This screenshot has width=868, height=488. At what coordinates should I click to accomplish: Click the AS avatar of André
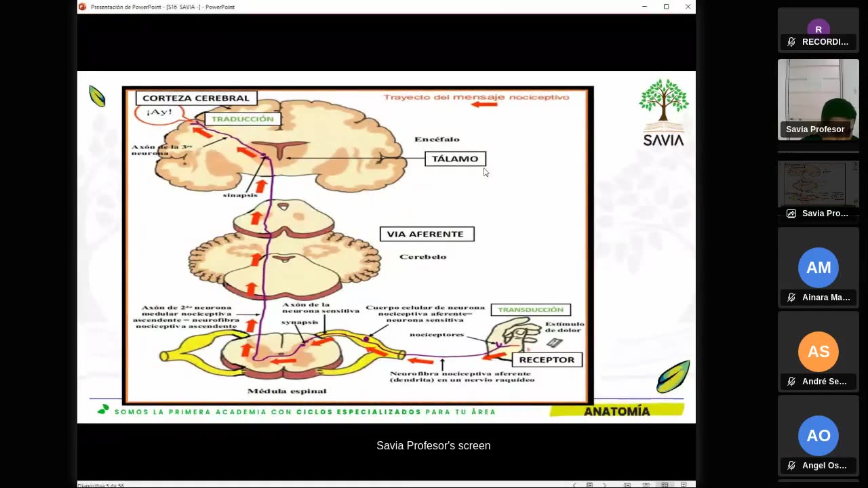coord(818,352)
